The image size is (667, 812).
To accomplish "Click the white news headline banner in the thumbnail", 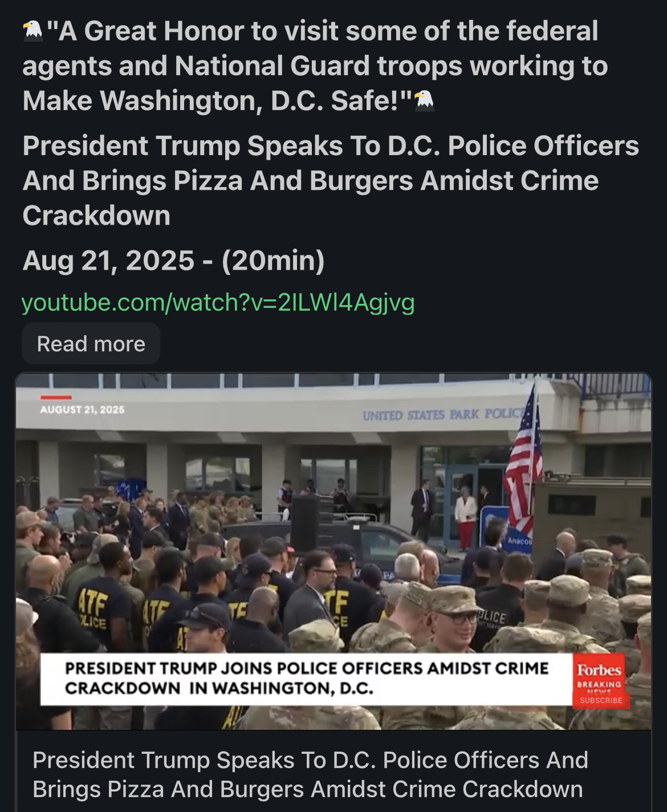I will point(307,679).
